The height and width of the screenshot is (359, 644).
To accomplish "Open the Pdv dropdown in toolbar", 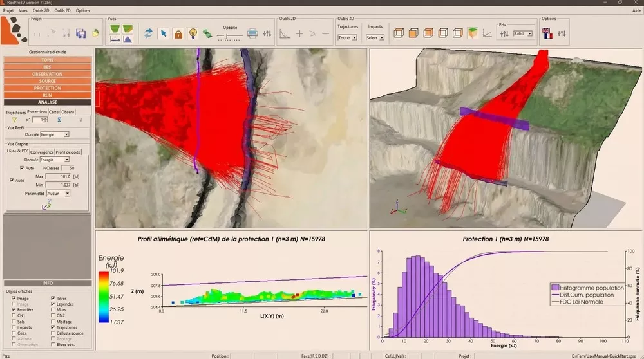I will 523,33.
